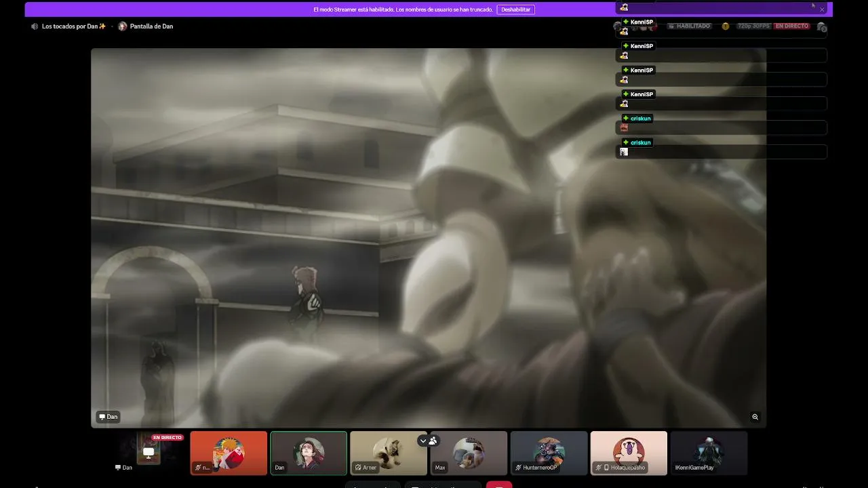868x488 pixels.
Task: Select HunterneroOP's participant tile
Action: 549,453
